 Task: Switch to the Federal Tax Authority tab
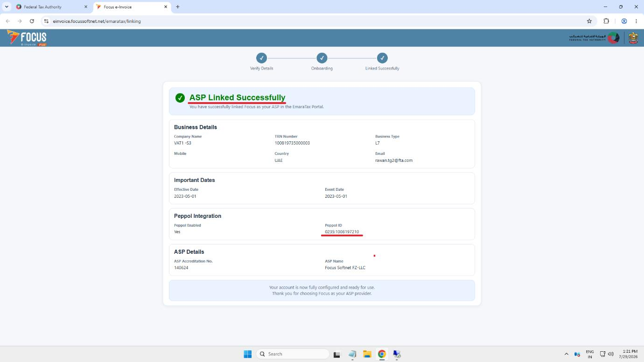[x=51, y=7]
